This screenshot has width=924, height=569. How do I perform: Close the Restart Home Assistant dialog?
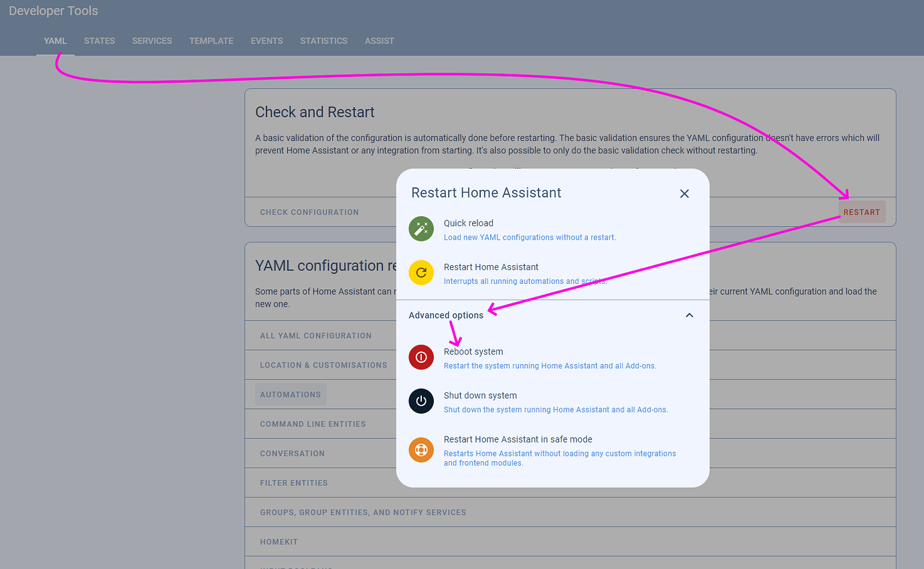[684, 193]
